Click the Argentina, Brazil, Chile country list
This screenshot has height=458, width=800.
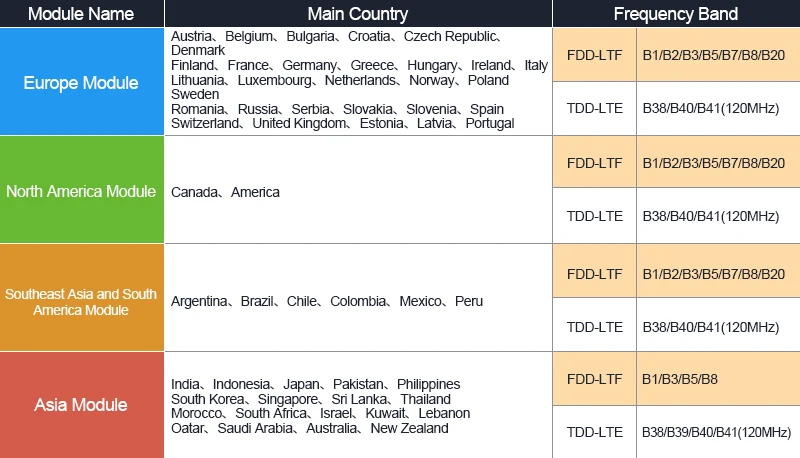[327, 301]
